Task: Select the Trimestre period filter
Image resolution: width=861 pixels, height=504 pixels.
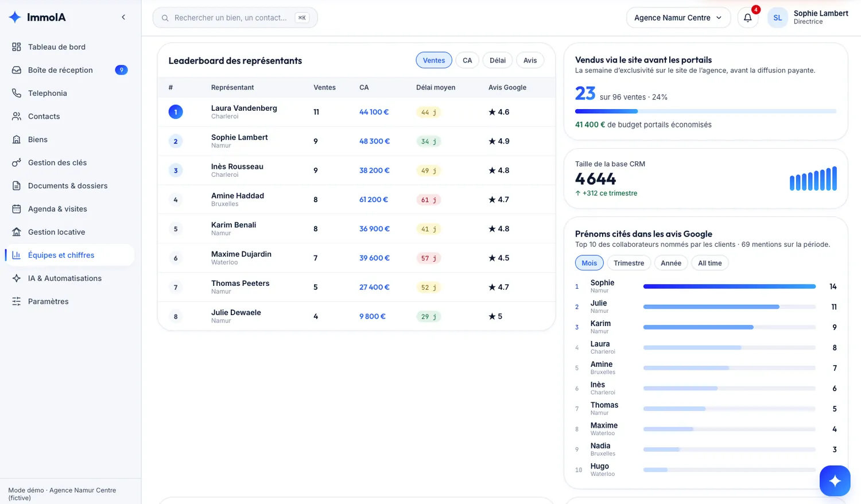Action: click(629, 263)
